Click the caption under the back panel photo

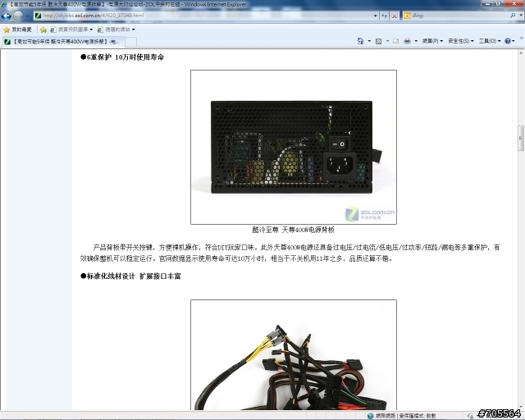coord(293,230)
